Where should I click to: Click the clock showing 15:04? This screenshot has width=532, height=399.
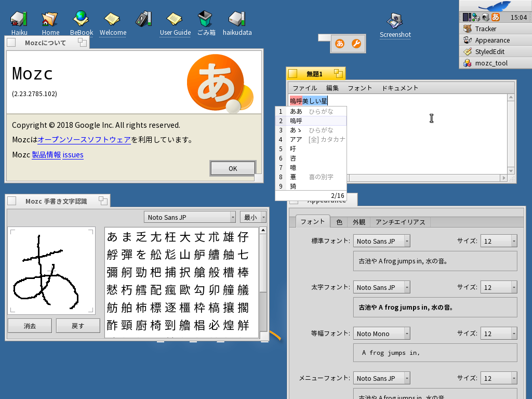coord(518,17)
